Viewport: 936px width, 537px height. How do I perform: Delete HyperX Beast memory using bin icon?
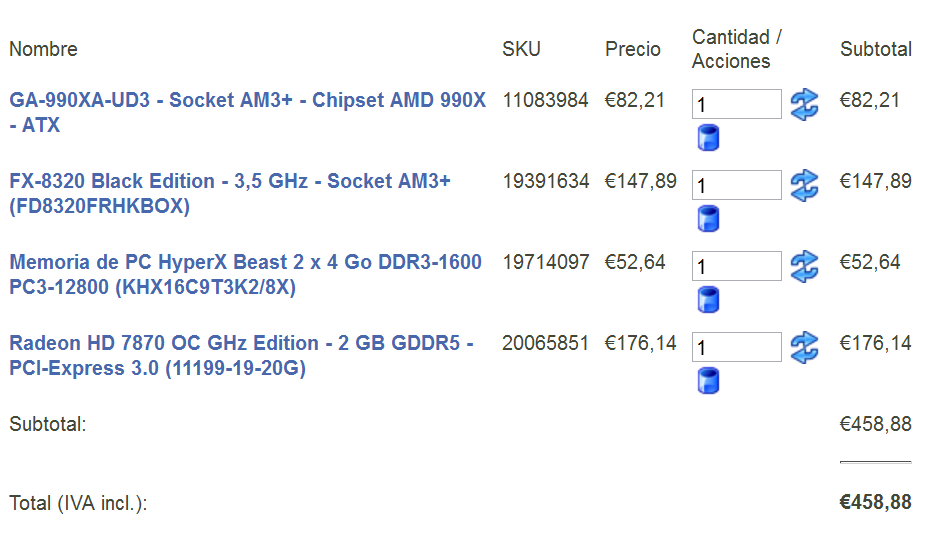click(709, 299)
